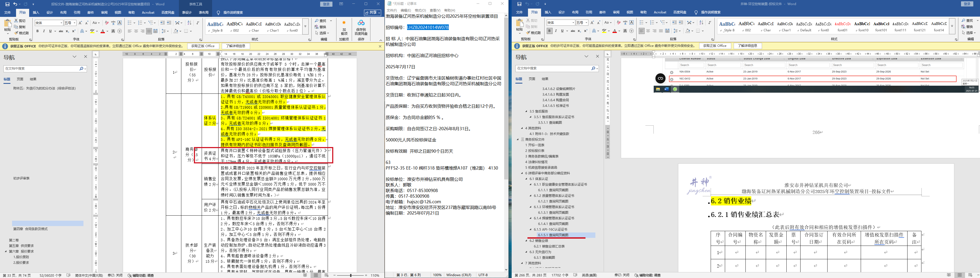The height and width of the screenshot is (278, 980).
Task: Open 文件(F) menu in Notepad
Action: tap(392, 10)
